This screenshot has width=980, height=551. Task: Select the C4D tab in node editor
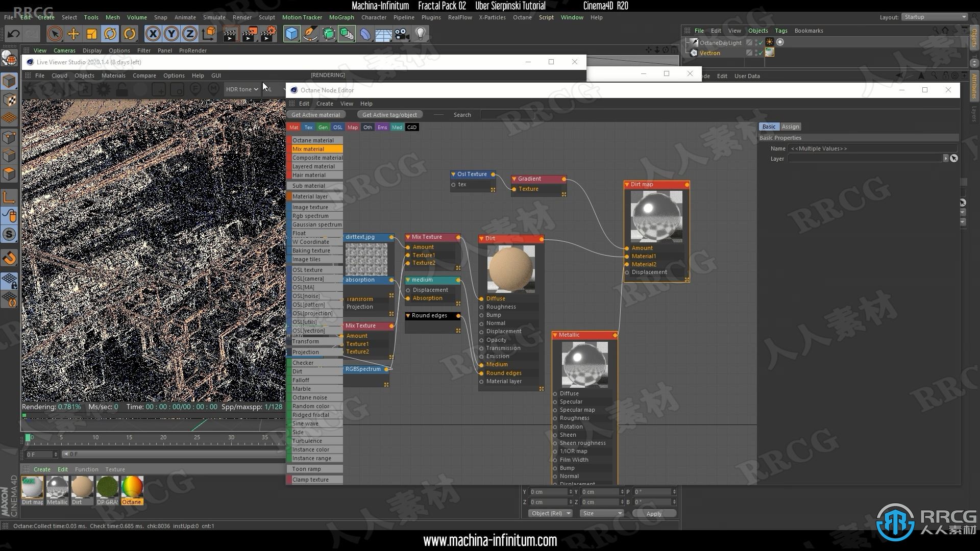point(410,127)
